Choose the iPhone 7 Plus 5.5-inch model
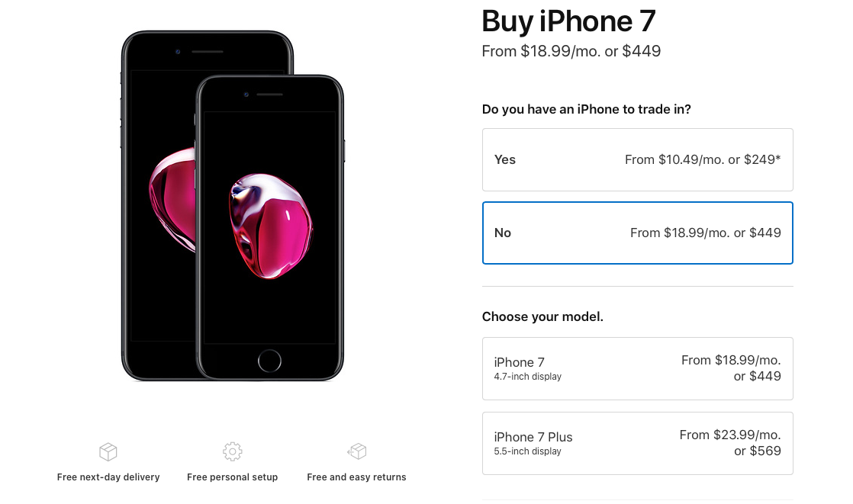This screenshot has width=853, height=504. (x=637, y=443)
